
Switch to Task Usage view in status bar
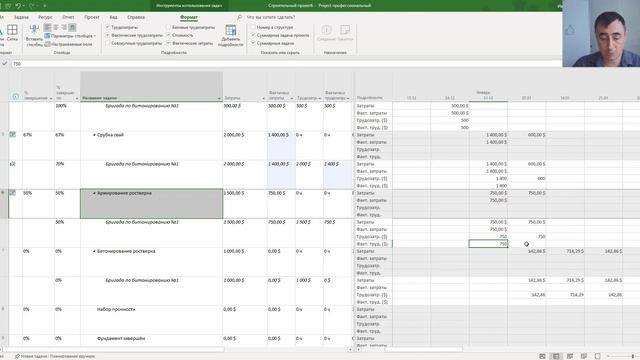556,356
